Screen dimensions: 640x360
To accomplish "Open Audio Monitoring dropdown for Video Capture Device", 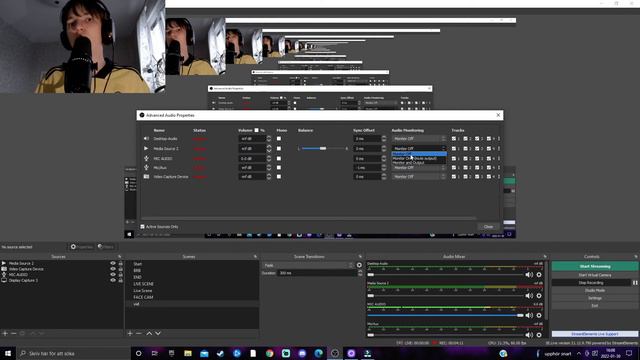I will [x=419, y=177].
